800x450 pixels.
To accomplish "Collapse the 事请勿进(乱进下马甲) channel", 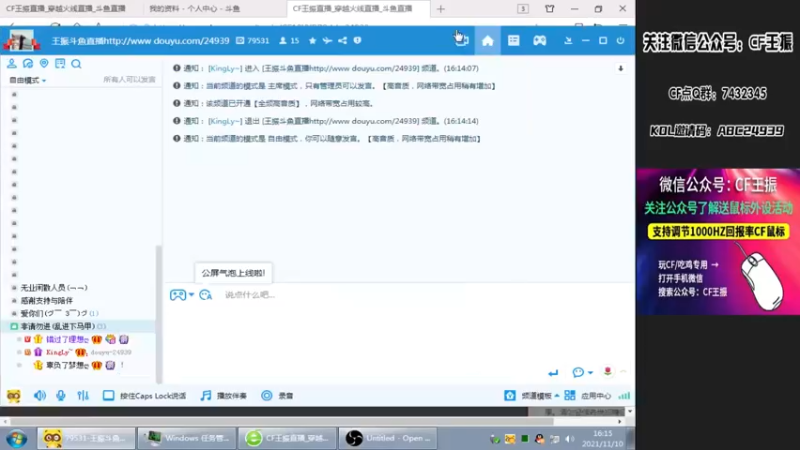I will click(x=14, y=326).
